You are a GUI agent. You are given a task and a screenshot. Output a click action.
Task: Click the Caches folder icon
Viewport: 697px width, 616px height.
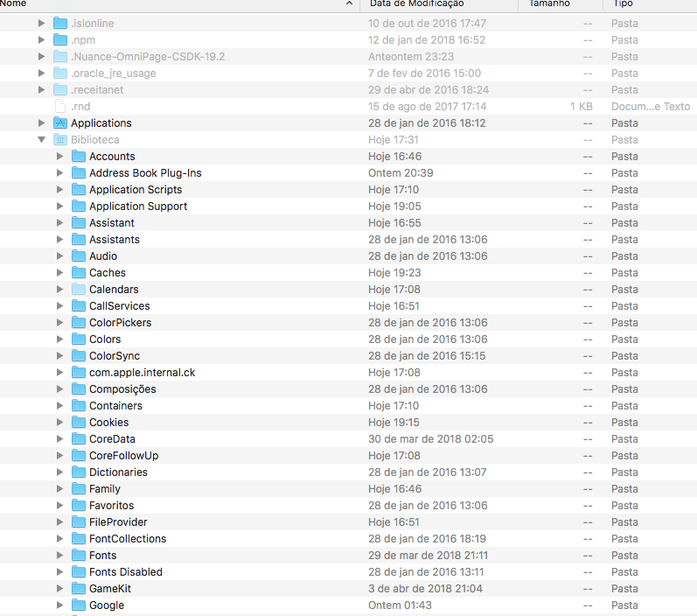(x=79, y=272)
